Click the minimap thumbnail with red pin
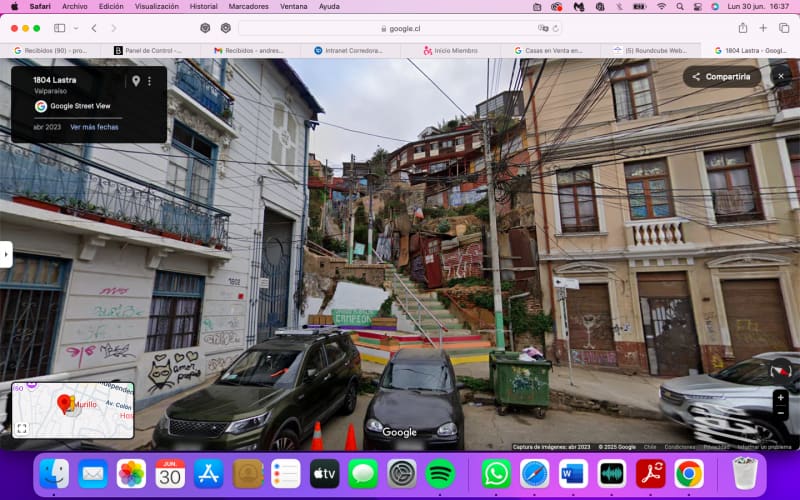800x500 pixels. 73,410
